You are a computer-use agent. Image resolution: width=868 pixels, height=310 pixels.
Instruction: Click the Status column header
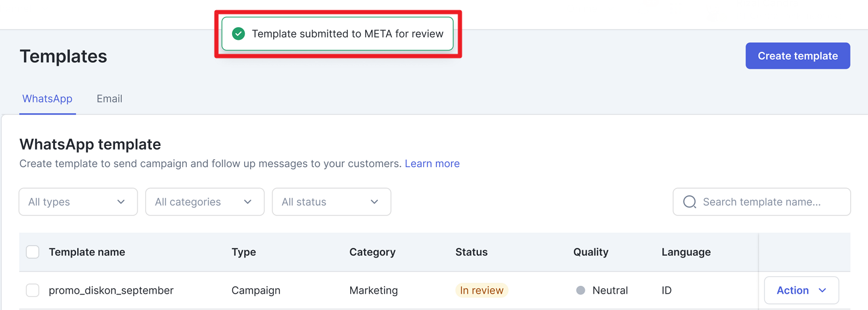coord(471,252)
